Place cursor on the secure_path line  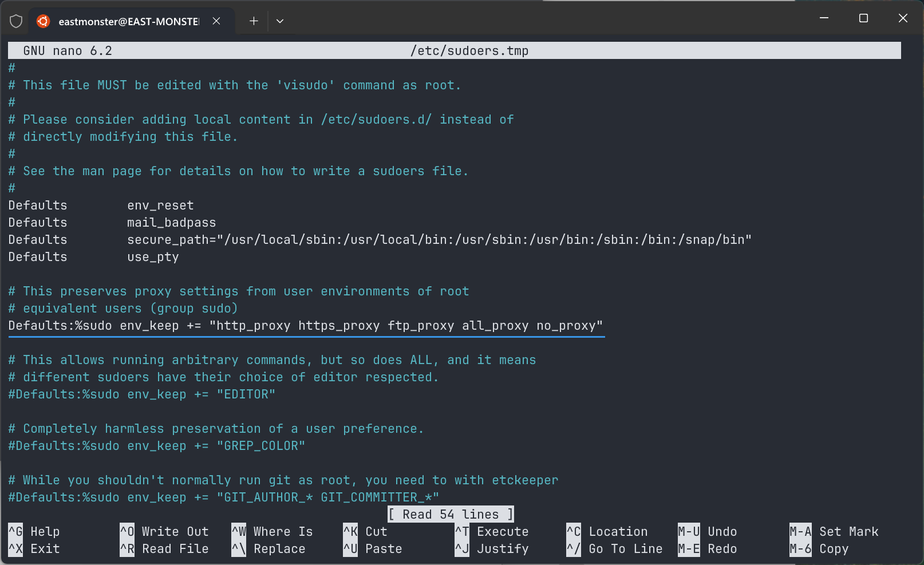439,240
